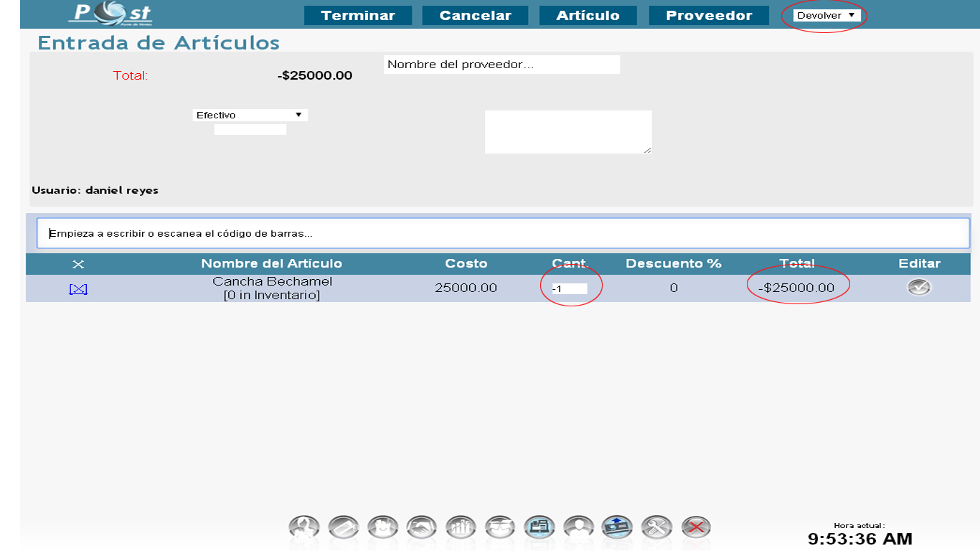Viewport: 980px width, 551px height.
Task: Open the boxes inventory icon
Action: click(x=500, y=528)
